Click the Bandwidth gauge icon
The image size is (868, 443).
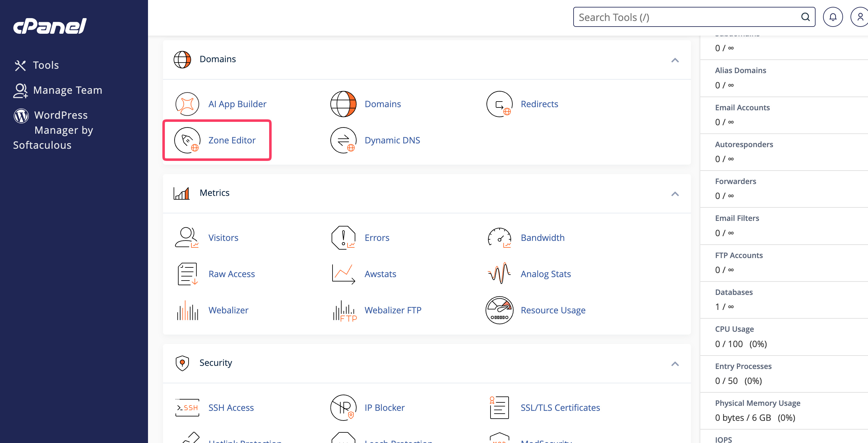click(499, 238)
